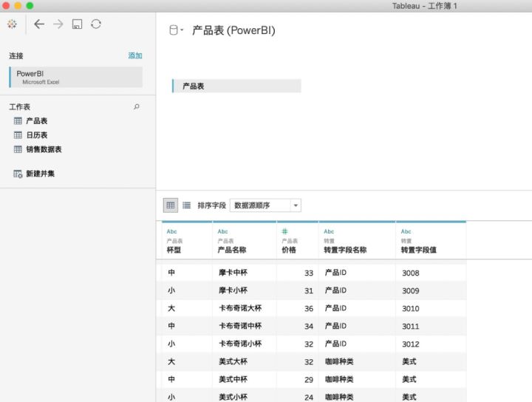Click the 日历表 table icon
The image size is (532, 402).
(18, 135)
